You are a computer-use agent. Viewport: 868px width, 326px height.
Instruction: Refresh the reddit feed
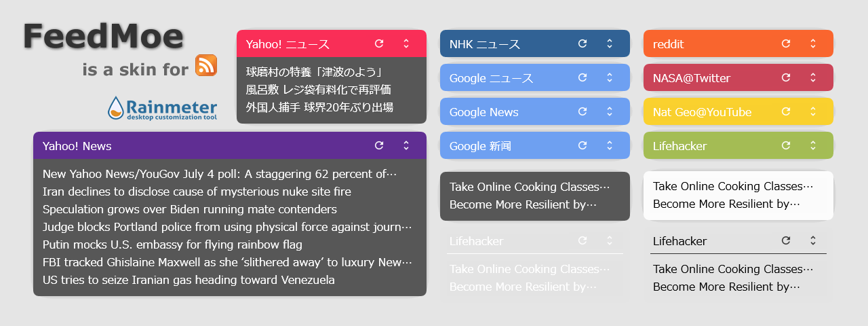coord(786,43)
